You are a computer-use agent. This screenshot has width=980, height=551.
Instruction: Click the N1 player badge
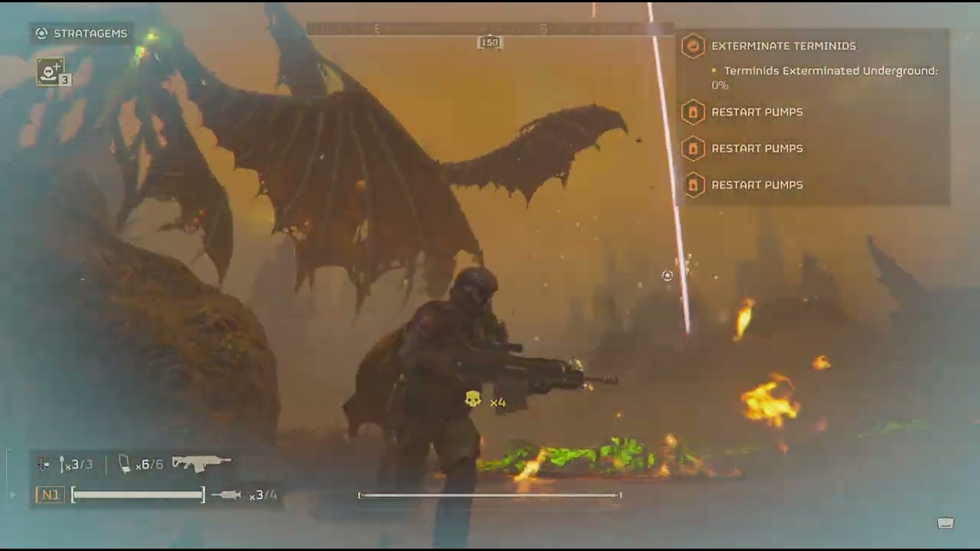(50, 495)
